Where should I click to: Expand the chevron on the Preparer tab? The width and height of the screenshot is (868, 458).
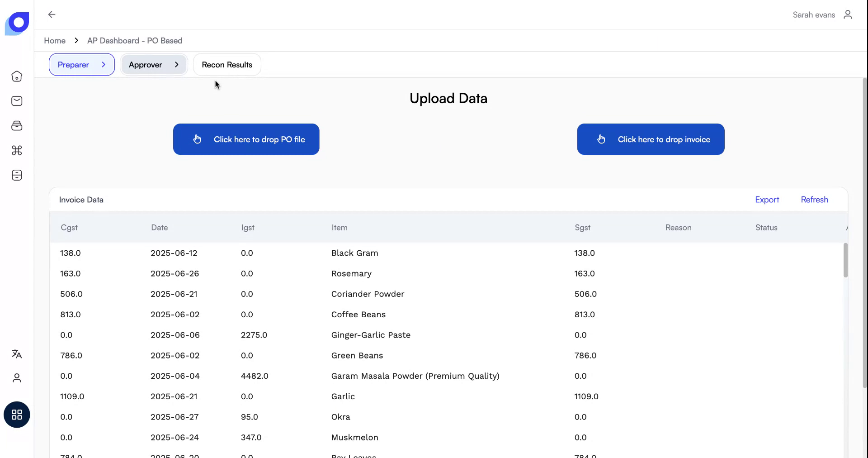(x=104, y=64)
